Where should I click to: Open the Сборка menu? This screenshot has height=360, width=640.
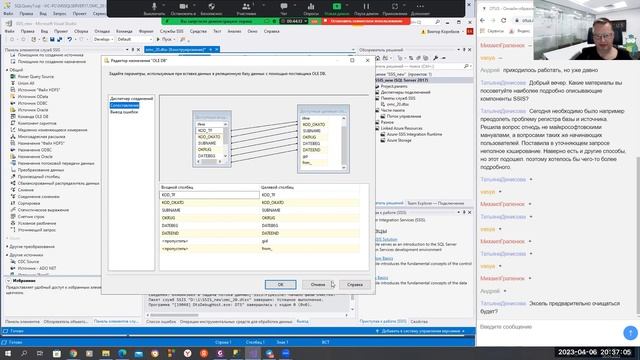81,31
